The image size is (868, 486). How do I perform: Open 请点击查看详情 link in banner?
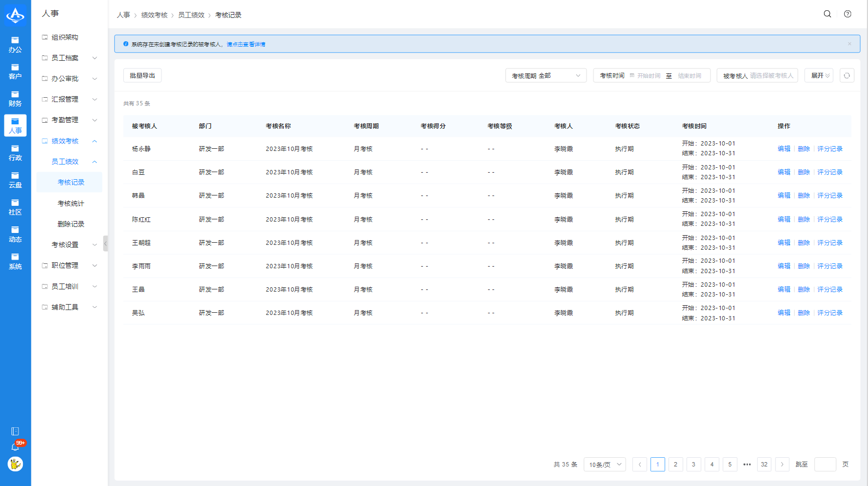[246, 45]
